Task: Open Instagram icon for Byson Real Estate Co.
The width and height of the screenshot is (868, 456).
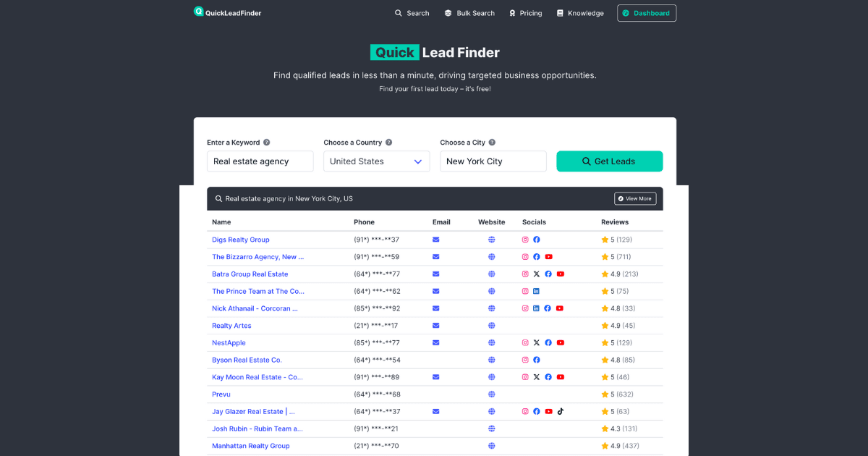Action: pos(526,360)
